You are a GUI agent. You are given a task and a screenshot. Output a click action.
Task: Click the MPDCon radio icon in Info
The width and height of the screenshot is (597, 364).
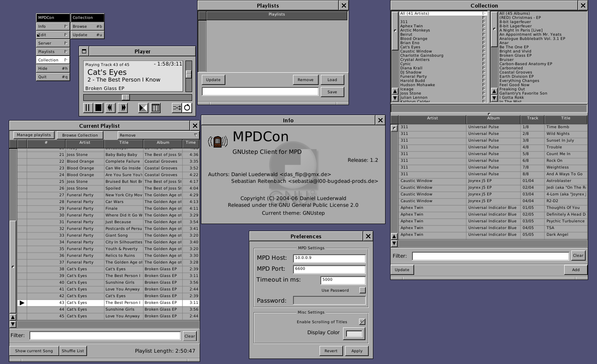217,142
